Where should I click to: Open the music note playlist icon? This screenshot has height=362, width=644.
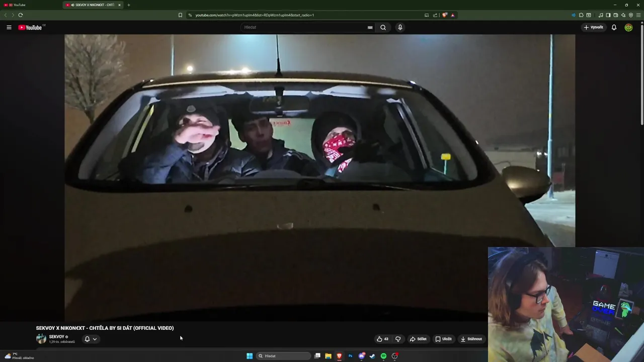coord(600,15)
